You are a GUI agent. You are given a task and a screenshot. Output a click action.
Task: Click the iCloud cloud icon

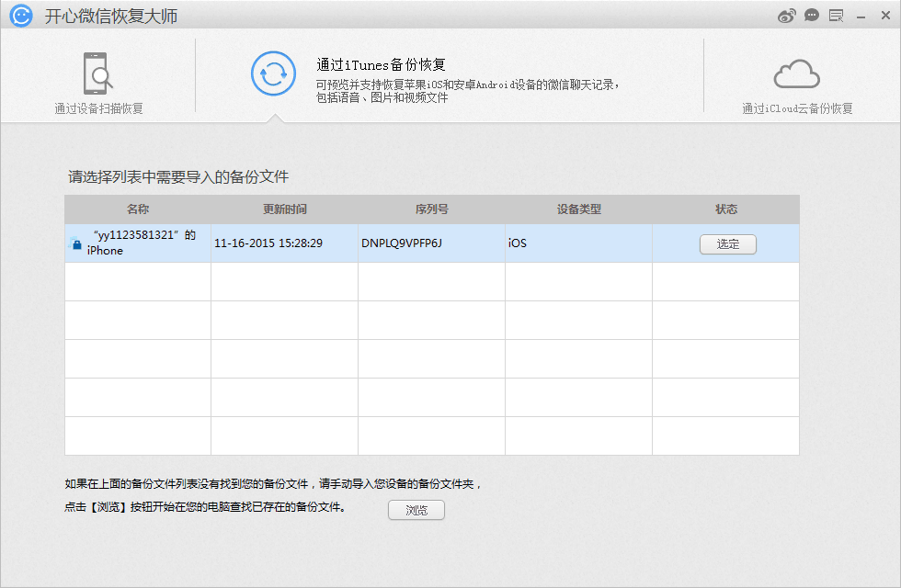coord(796,73)
